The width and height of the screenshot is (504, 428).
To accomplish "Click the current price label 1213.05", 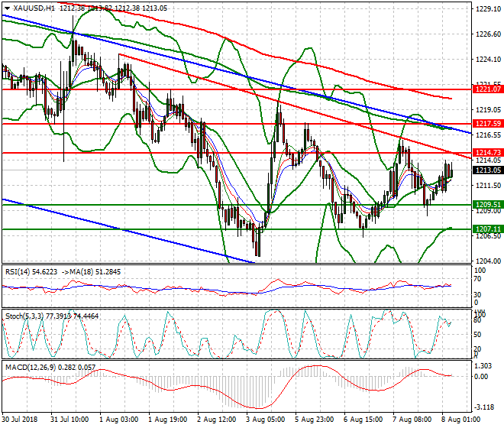I will pyautogui.click(x=488, y=170).
